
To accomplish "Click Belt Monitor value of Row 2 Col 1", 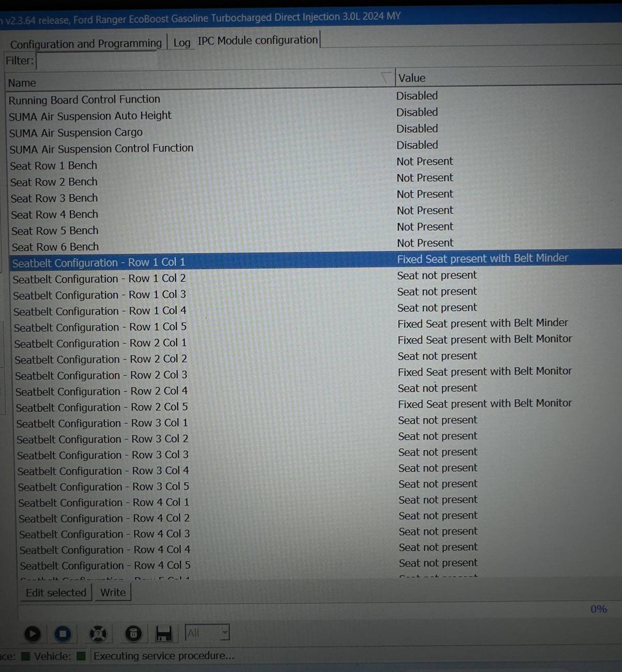I will pos(485,339).
